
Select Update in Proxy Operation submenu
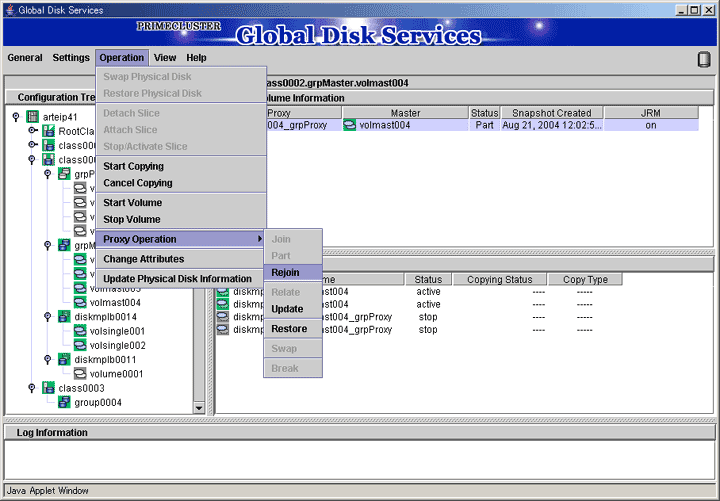tap(293, 309)
